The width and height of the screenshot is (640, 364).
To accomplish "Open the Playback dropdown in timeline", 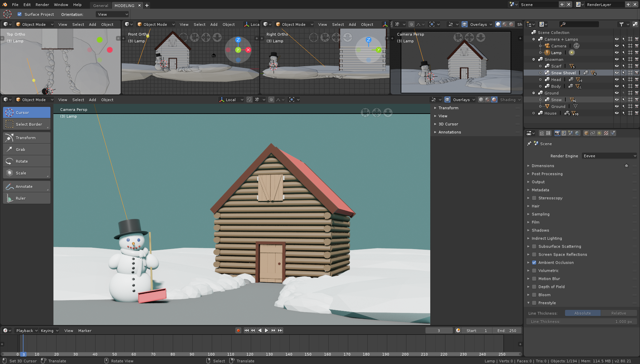I will point(27,330).
